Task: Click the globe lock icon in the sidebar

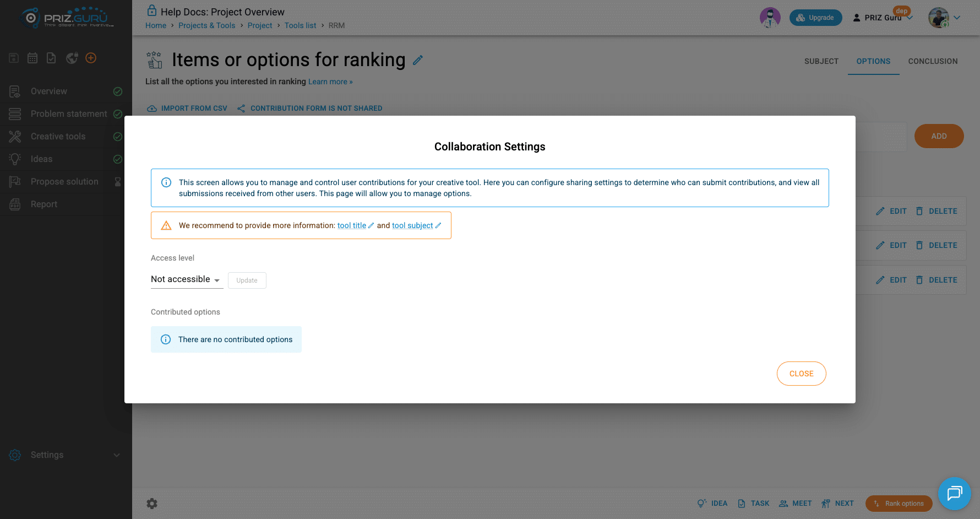Action: (72, 58)
